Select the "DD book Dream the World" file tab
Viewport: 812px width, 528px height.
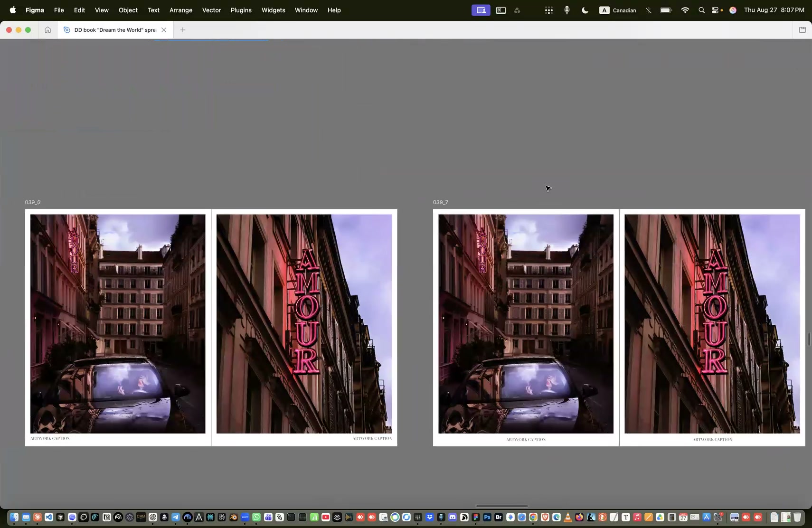(114, 30)
